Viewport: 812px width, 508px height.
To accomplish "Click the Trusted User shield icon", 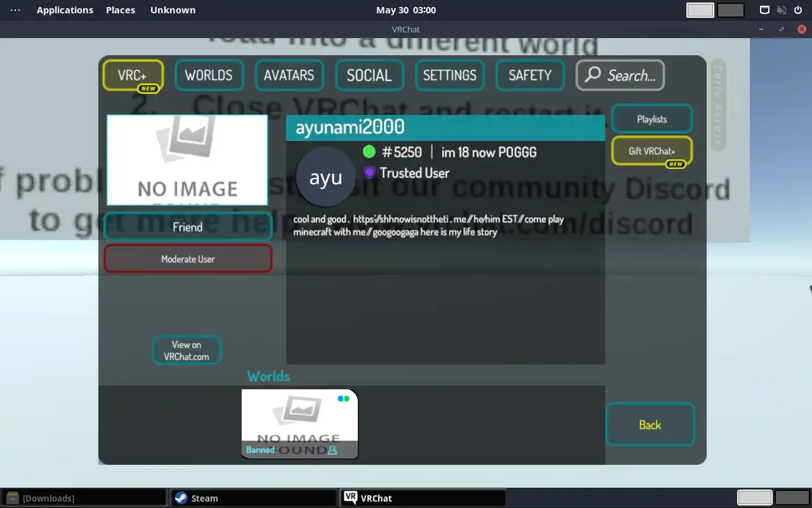I will [x=369, y=173].
